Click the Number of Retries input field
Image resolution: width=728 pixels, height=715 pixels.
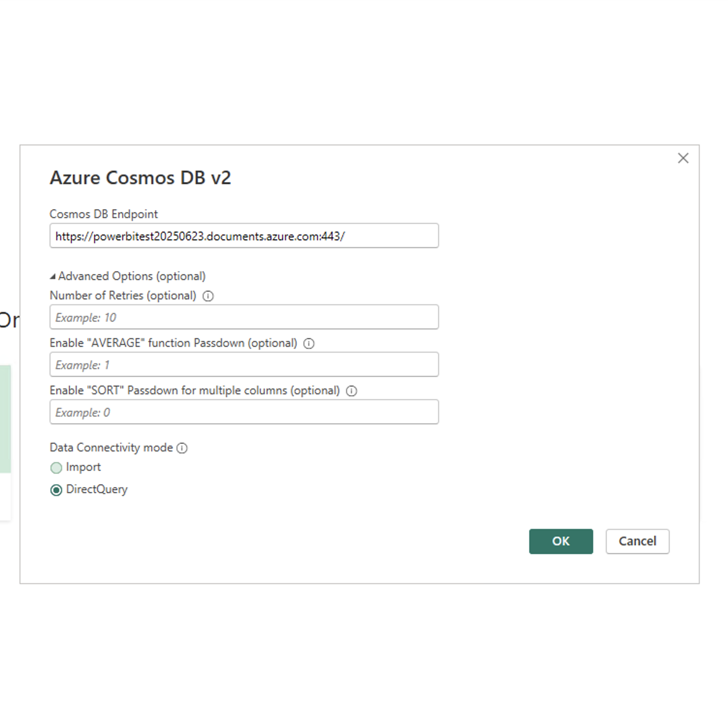[x=244, y=317]
